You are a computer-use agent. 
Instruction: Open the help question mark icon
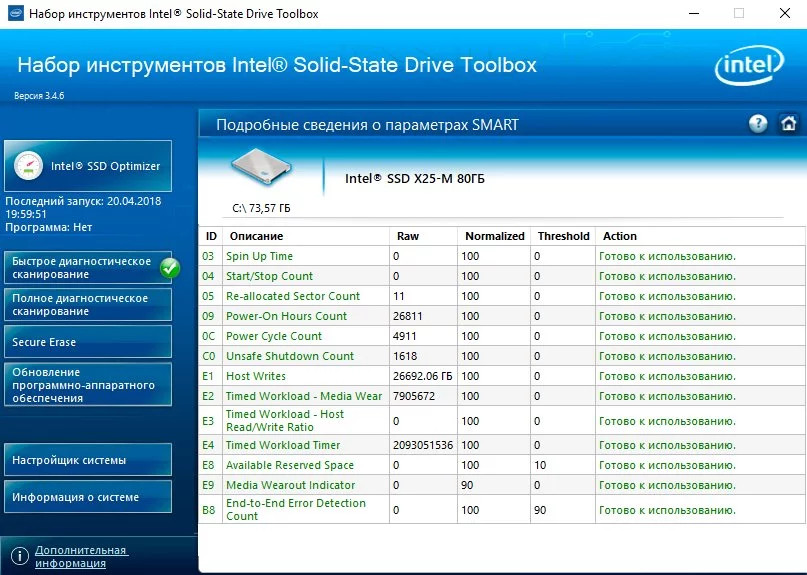pyautogui.click(x=758, y=124)
